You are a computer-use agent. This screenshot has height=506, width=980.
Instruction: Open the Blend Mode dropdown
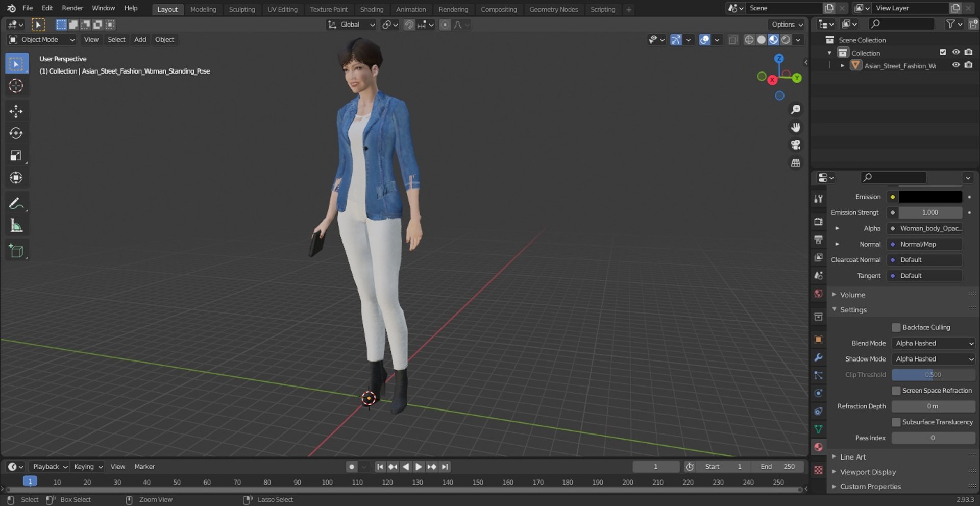tap(933, 343)
